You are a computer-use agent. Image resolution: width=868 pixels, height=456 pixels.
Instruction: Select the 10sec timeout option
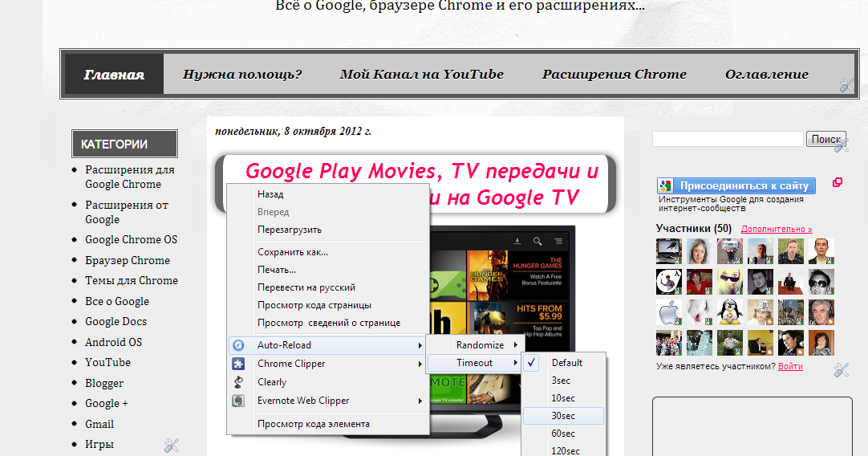click(x=563, y=398)
